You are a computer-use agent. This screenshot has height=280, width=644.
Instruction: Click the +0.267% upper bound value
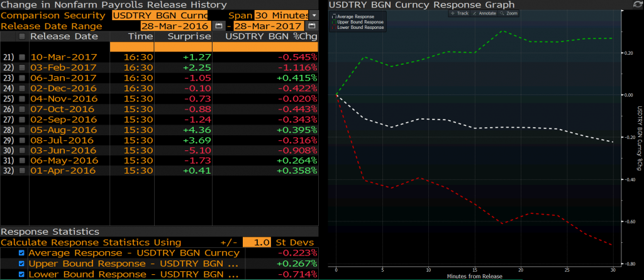pos(297,264)
